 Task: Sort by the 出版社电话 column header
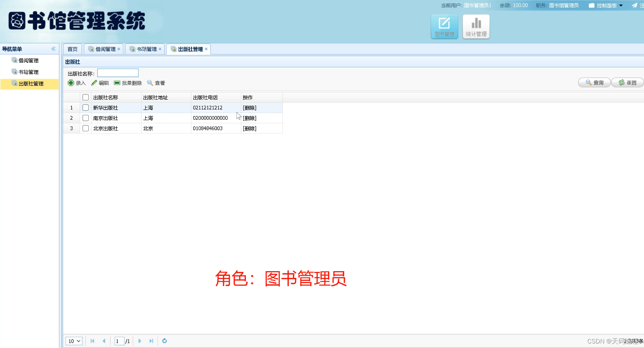point(216,97)
